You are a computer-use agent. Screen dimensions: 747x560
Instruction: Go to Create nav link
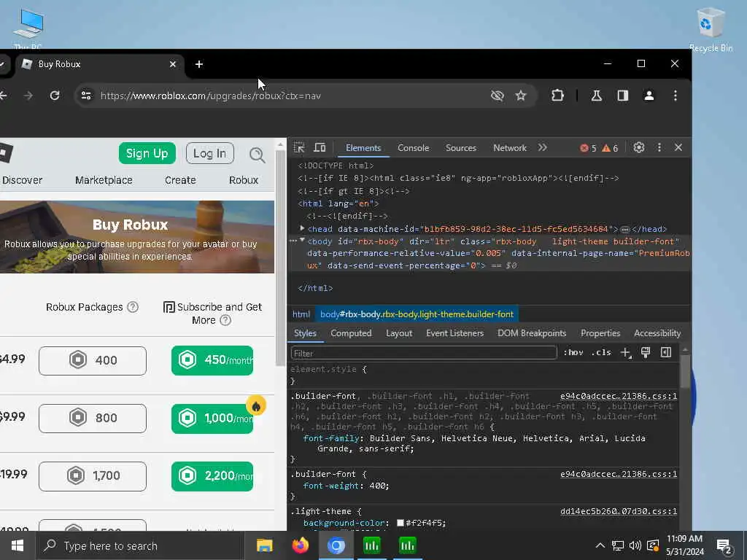[x=180, y=181]
